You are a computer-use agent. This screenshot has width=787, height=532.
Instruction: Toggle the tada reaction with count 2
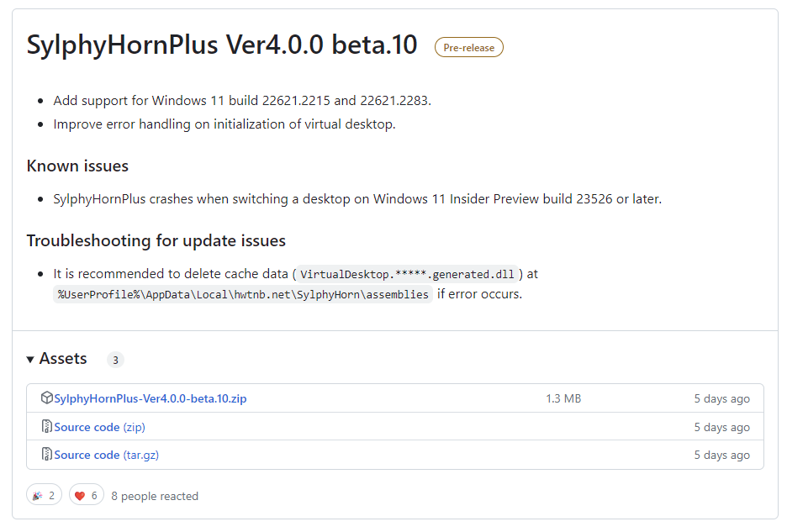45,495
